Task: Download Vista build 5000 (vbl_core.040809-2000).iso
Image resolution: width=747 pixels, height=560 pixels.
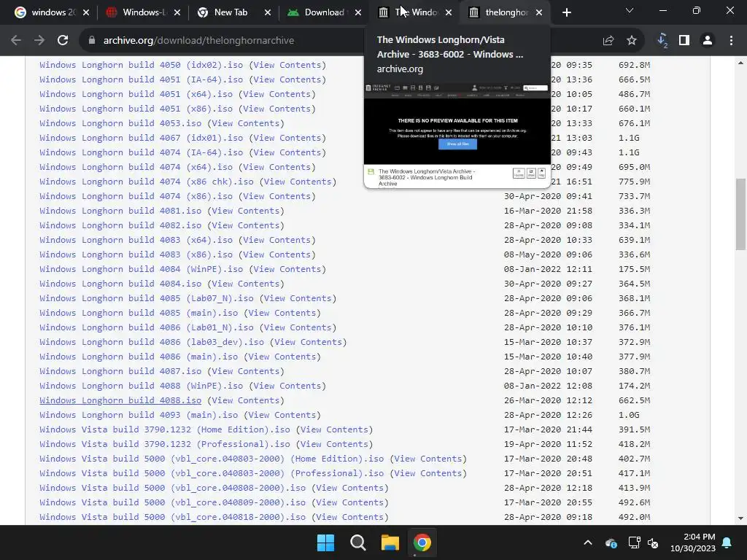Action: click(x=172, y=502)
